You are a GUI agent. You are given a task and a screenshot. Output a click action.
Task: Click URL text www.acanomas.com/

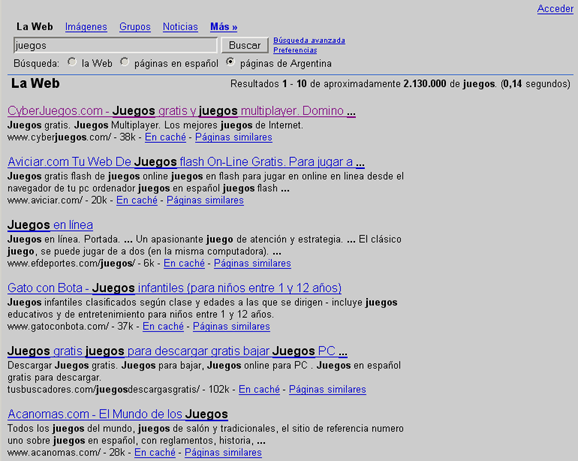pyautogui.click(x=54, y=453)
